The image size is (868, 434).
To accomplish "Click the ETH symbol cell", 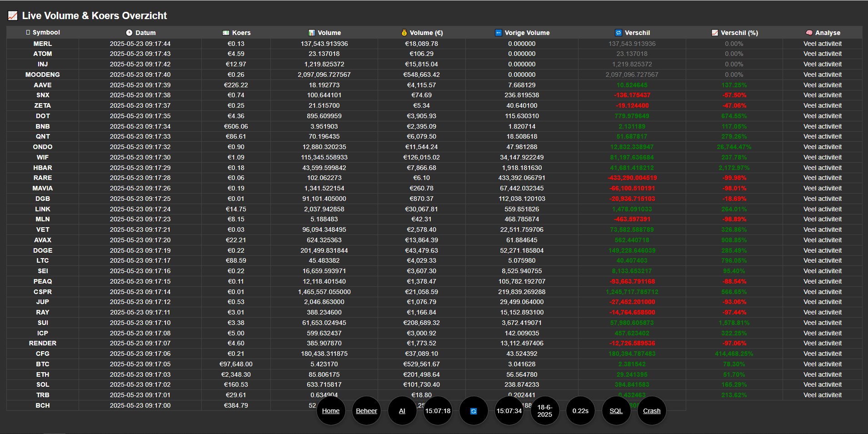I will pyautogui.click(x=43, y=374).
